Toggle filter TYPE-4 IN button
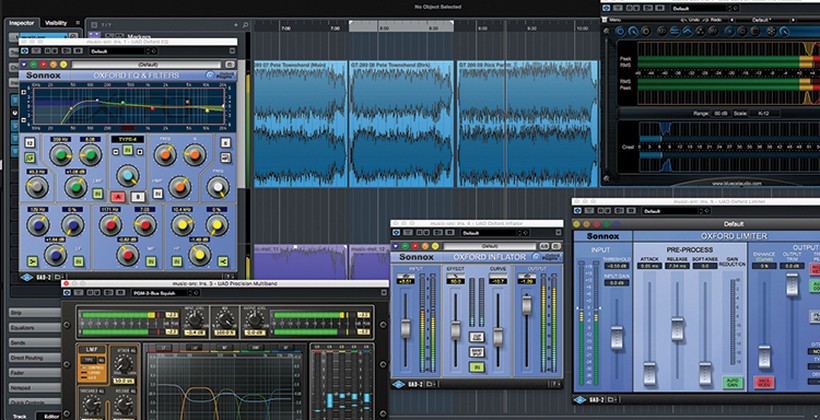Image resolution: width=820 pixels, height=420 pixels. tap(127, 150)
